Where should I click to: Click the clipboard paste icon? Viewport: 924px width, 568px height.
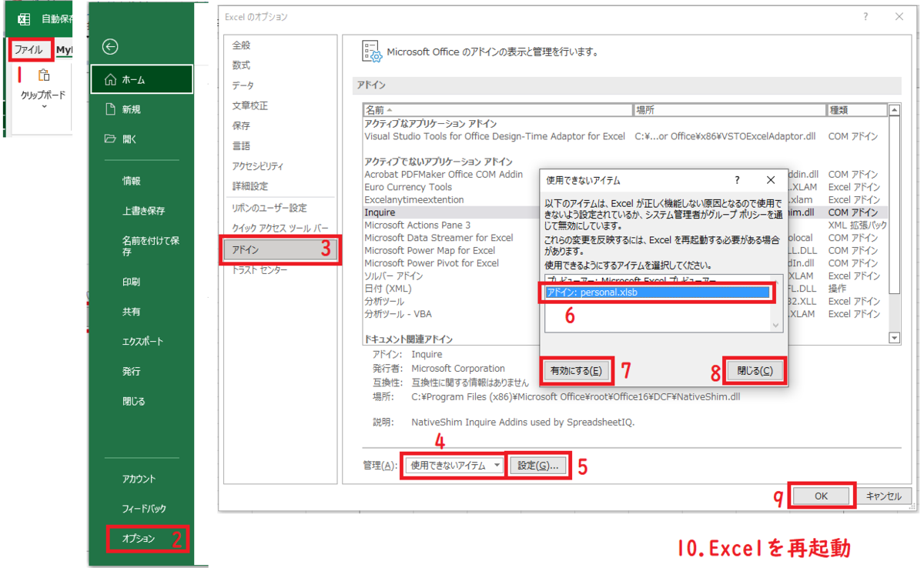click(x=43, y=75)
